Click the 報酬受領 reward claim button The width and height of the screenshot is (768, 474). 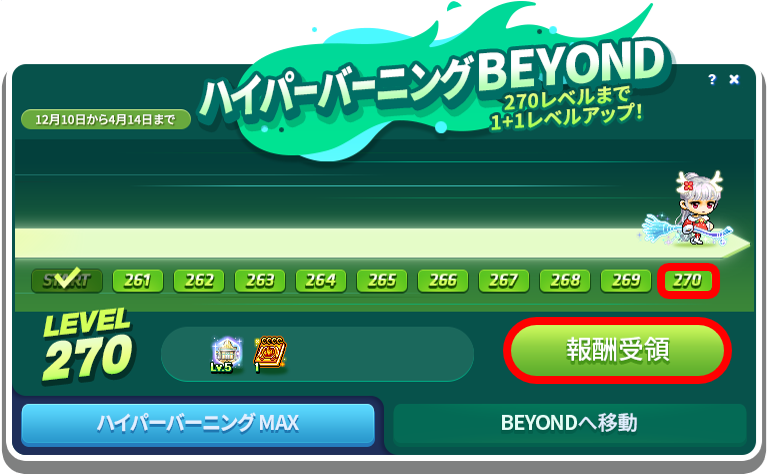click(x=618, y=350)
